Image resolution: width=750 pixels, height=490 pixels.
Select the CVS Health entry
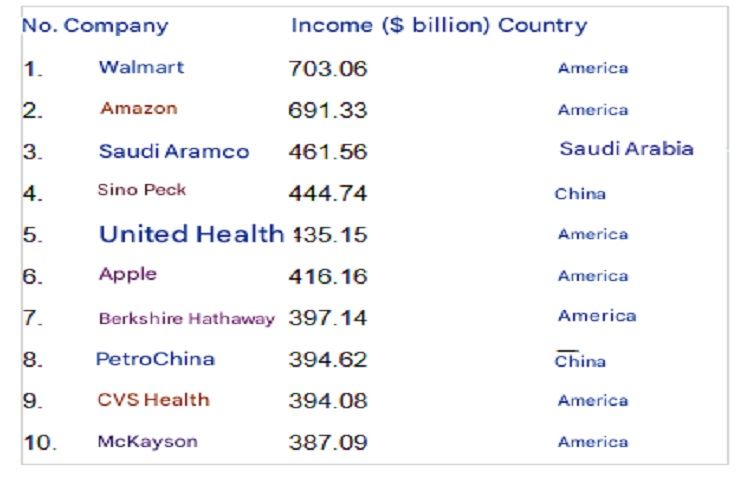pyautogui.click(x=153, y=400)
